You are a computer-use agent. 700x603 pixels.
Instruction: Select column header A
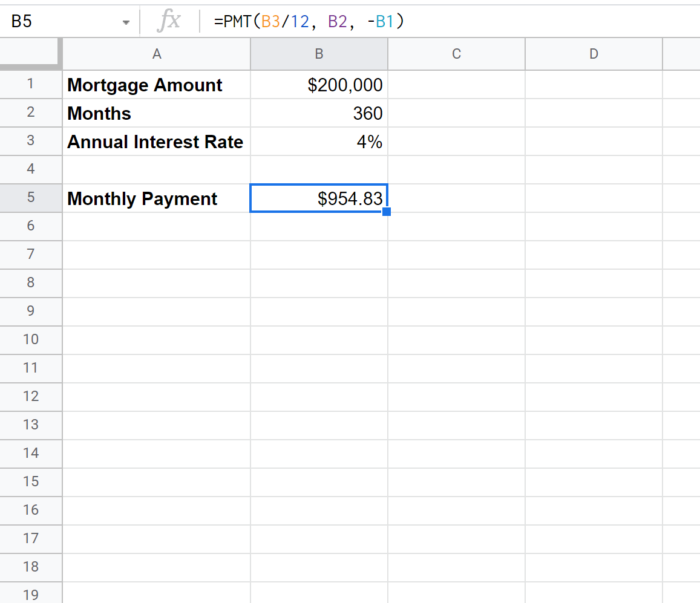point(156,54)
